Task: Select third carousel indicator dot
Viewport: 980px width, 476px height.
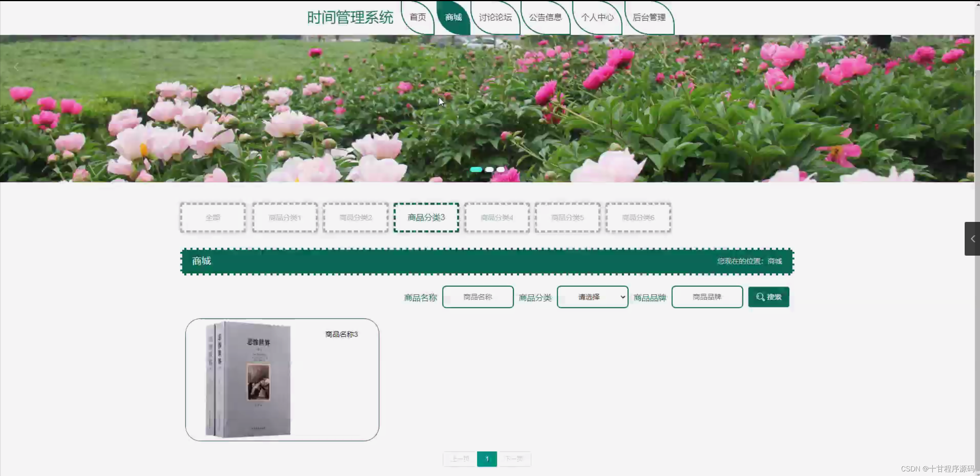Action: pyautogui.click(x=501, y=169)
